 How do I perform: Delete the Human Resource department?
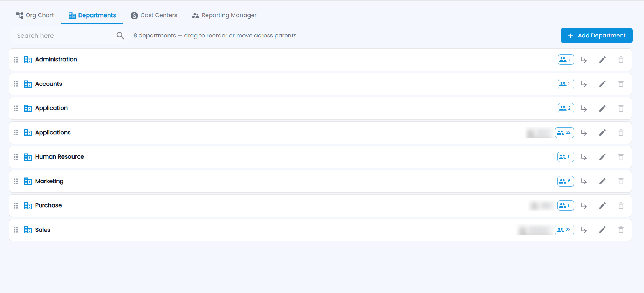pos(621,157)
